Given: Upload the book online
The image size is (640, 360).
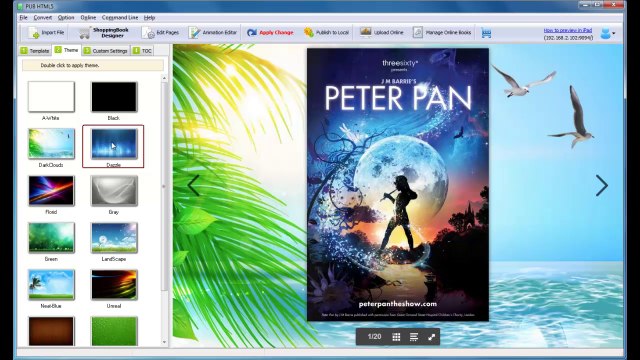Looking at the screenshot, I should [x=382, y=33].
